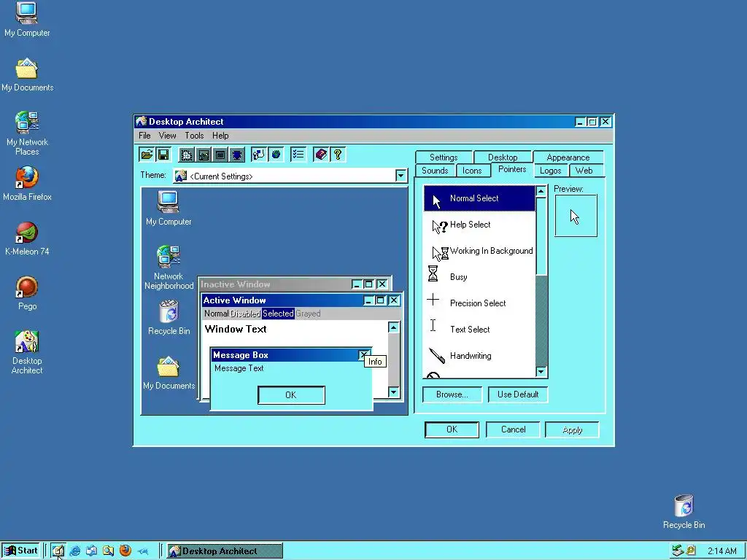Select My Documents icon in the theme preview
This screenshot has width=747, height=560.
tap(169, 373)
